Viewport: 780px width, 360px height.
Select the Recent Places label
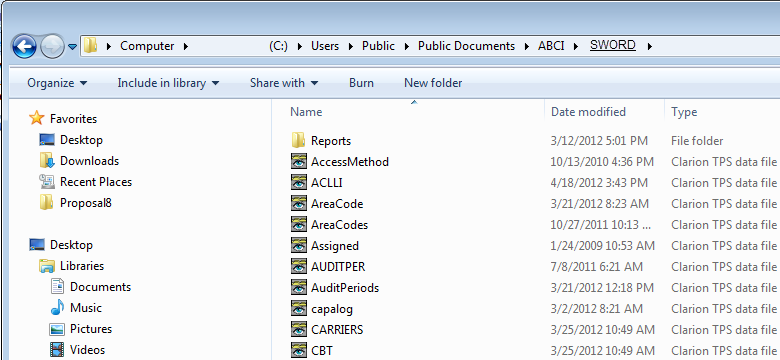click(x=96, y=181)
